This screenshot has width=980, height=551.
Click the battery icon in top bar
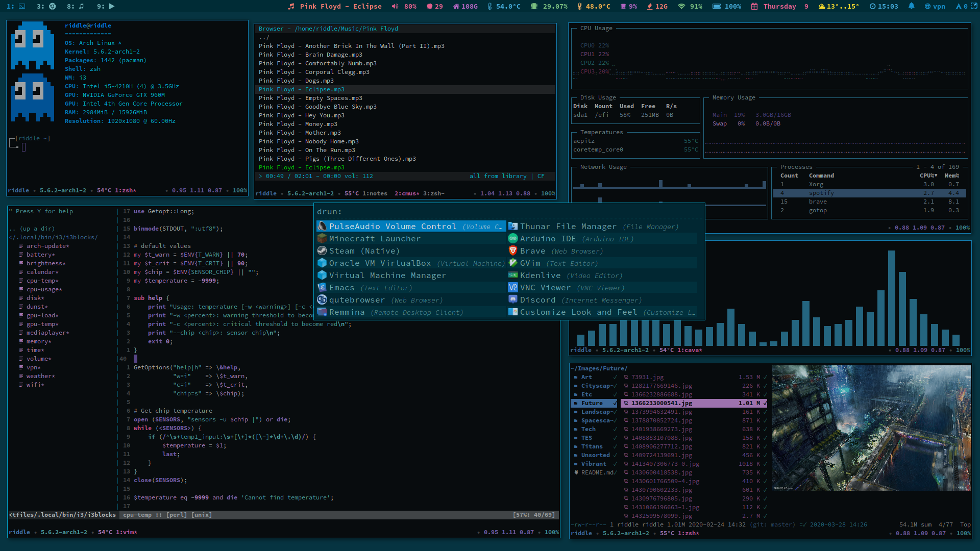point(717,7)
